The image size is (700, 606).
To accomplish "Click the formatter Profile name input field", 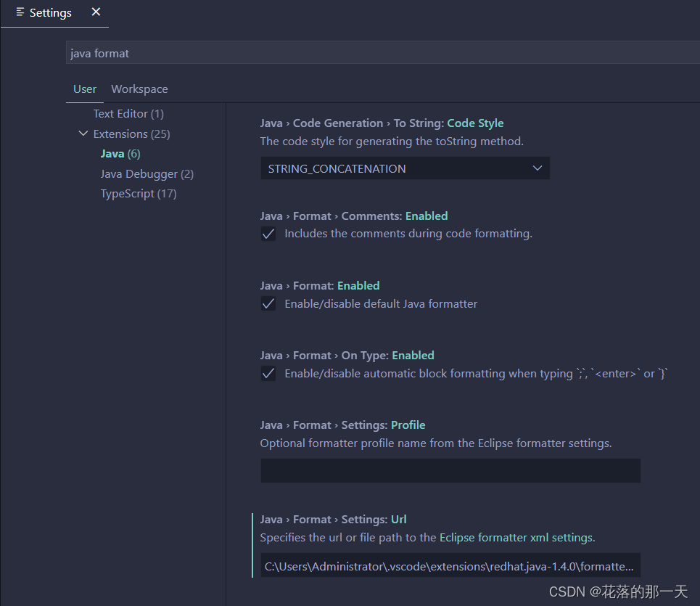I will click(450, 470).
